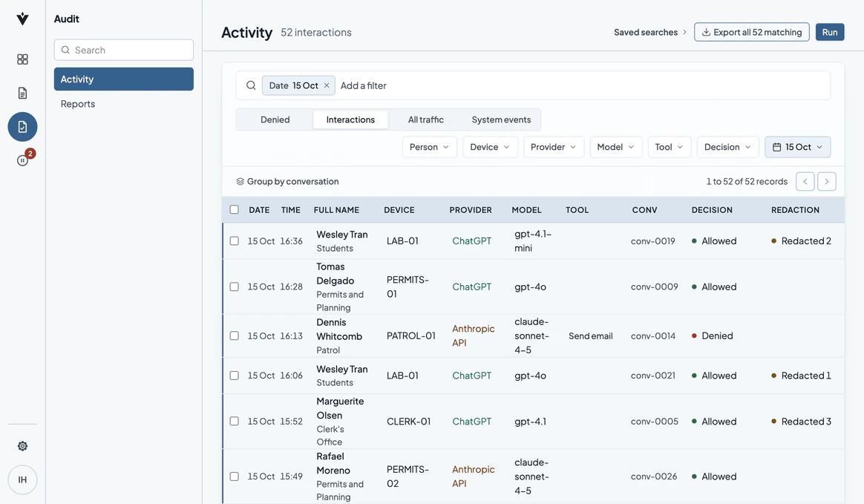Open the Decision filter dropdown
864x504 pixels.
(728, 147)
